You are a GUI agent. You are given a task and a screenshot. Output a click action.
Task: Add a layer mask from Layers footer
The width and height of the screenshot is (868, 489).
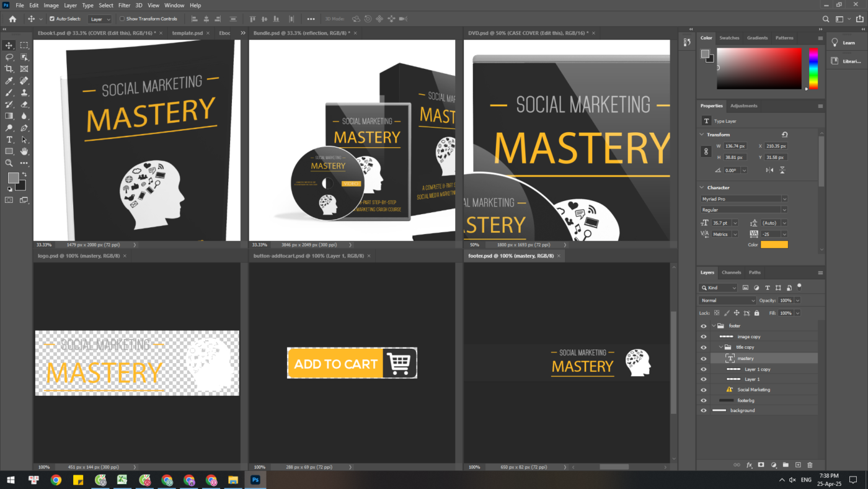(x=761, y=465)
